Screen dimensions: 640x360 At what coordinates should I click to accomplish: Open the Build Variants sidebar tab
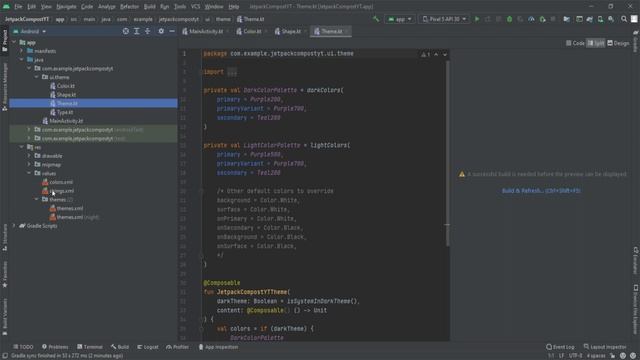pos(4,316)
